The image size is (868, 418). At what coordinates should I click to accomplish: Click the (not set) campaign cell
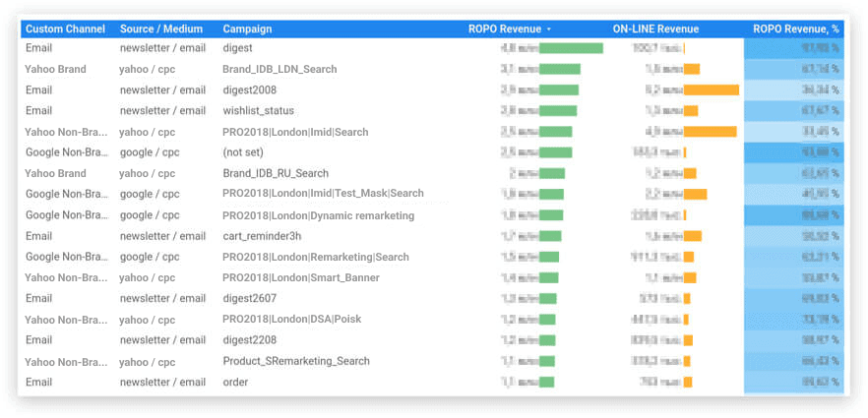(243, 152)
